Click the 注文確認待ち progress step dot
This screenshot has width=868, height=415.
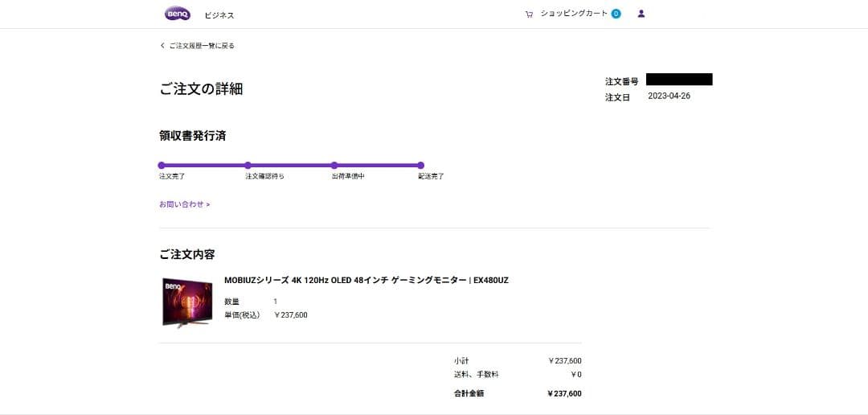tap(248, 165)
